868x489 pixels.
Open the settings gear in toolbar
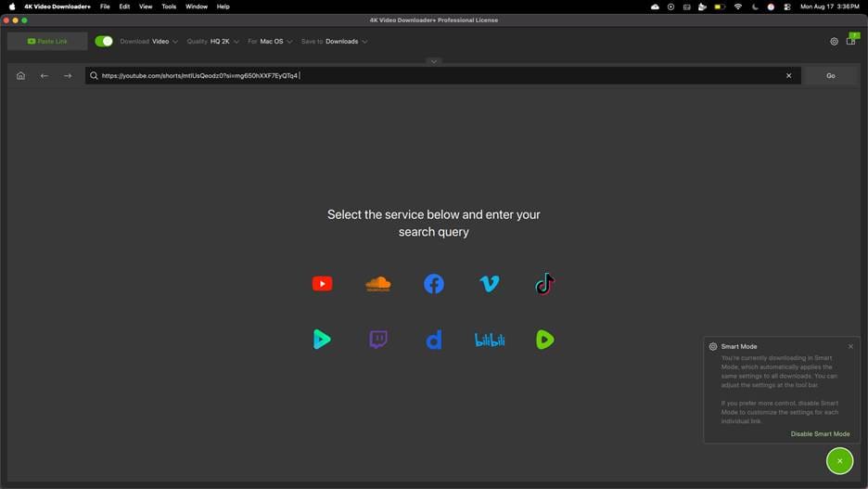(x=834, y=42)
